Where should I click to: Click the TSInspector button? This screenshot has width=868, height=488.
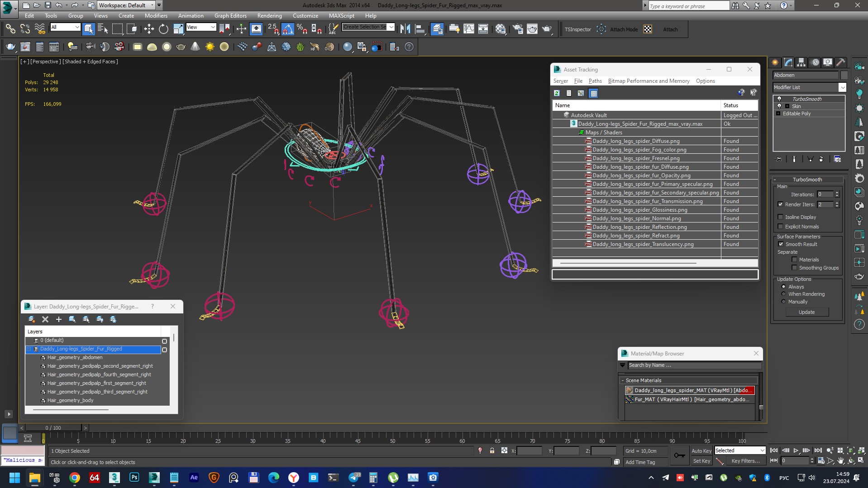(x=577, y=29)
